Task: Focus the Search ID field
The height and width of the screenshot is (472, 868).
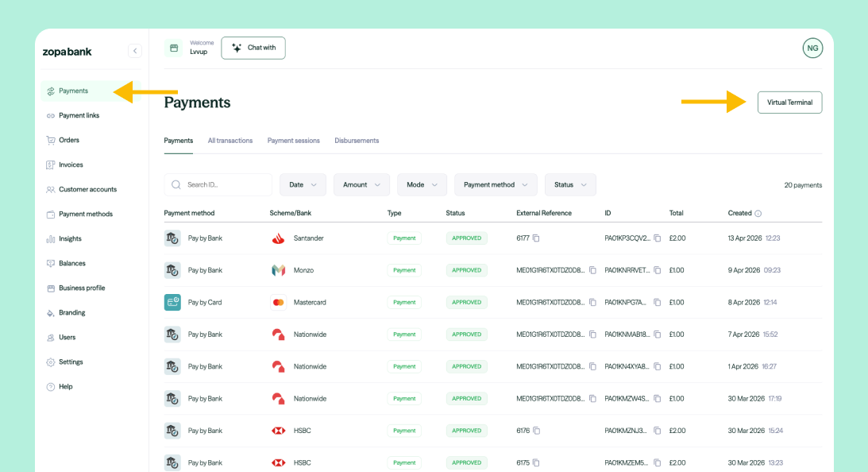Action: pyautogui.click(x=218, y=185)
